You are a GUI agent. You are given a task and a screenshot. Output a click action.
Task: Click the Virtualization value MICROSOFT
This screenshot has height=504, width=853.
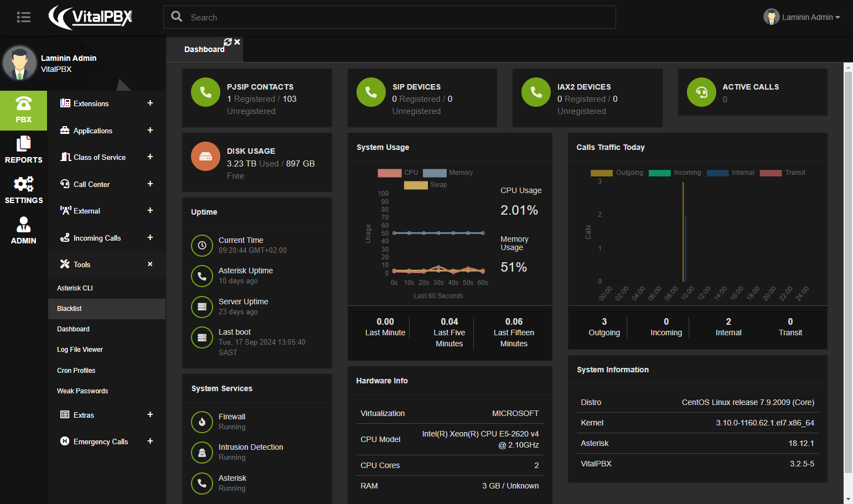515,413
